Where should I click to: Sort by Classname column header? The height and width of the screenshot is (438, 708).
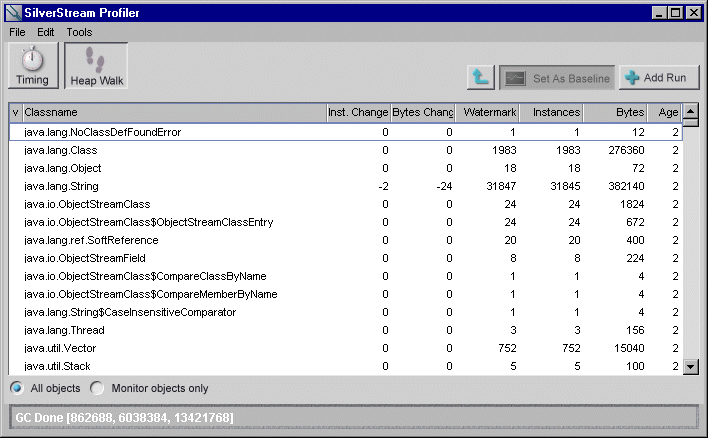click(174, 112)
